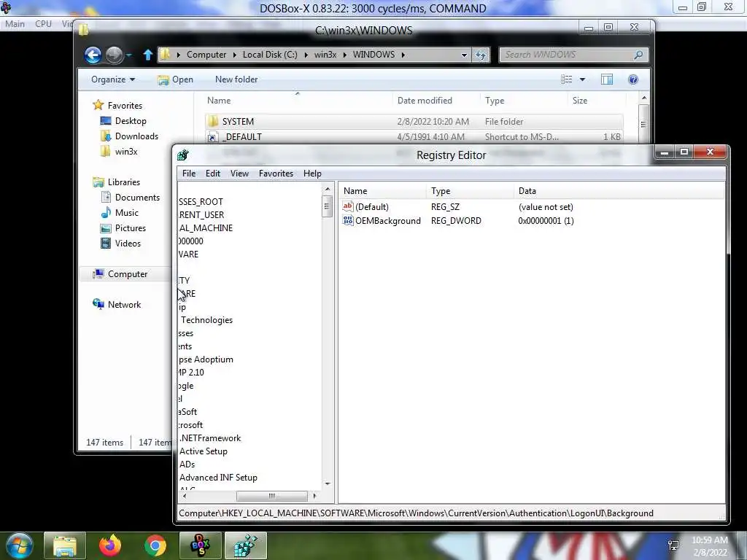Select Music library

point(120,213)
